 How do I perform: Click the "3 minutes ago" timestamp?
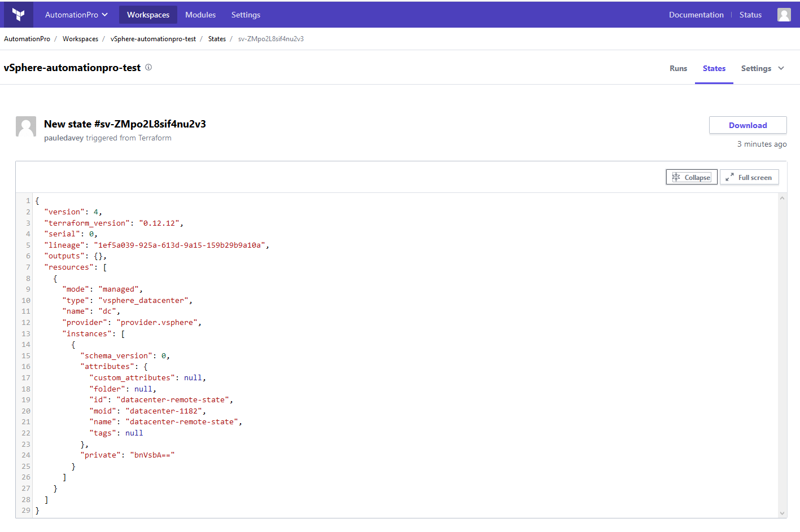click(762, 144)
